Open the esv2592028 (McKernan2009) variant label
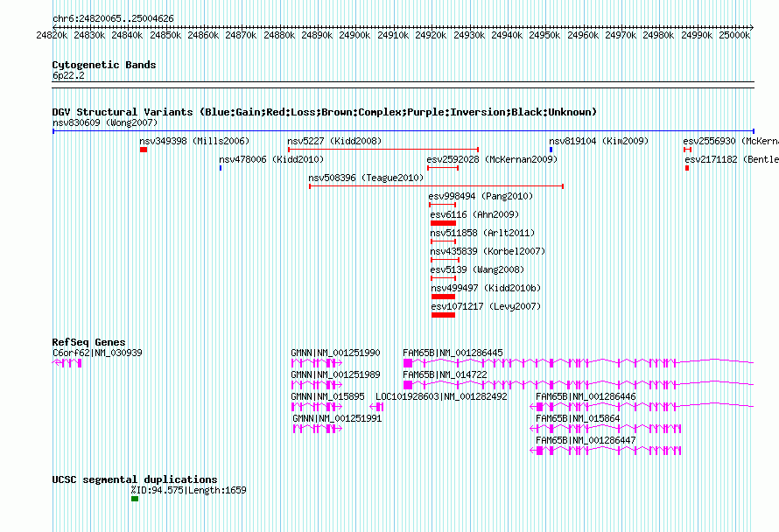The image size is (779, 532). (492, 159)
